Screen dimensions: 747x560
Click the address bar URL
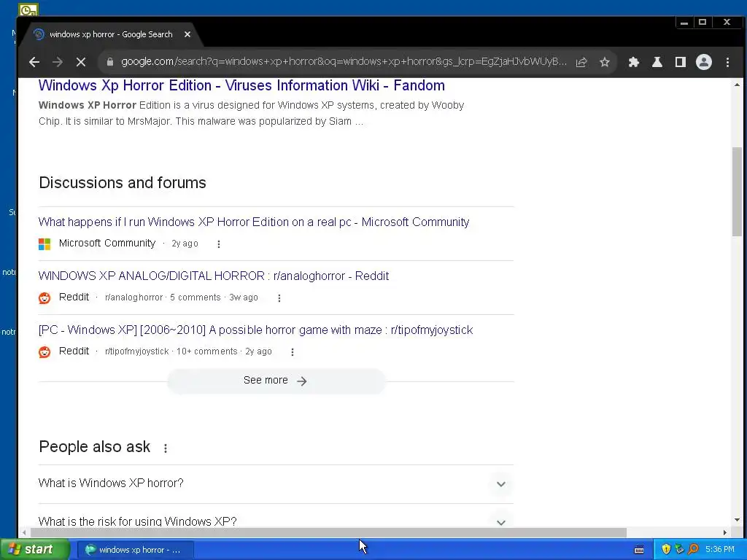coord(344,61)
